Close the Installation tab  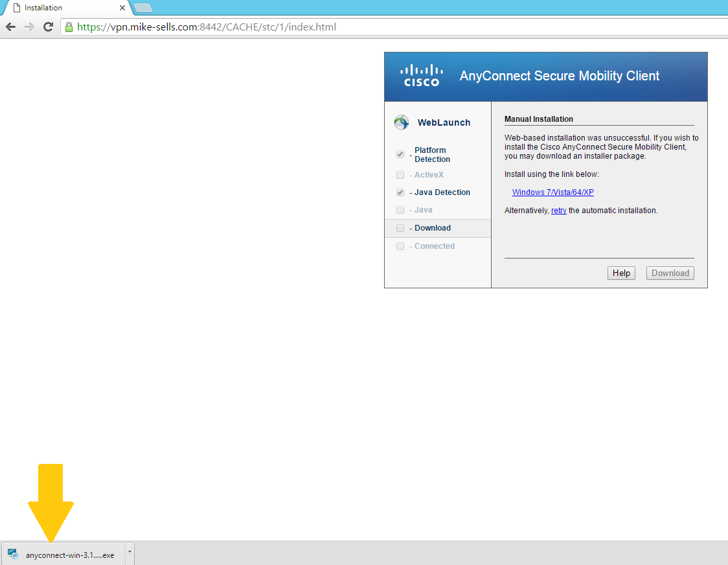122,8
